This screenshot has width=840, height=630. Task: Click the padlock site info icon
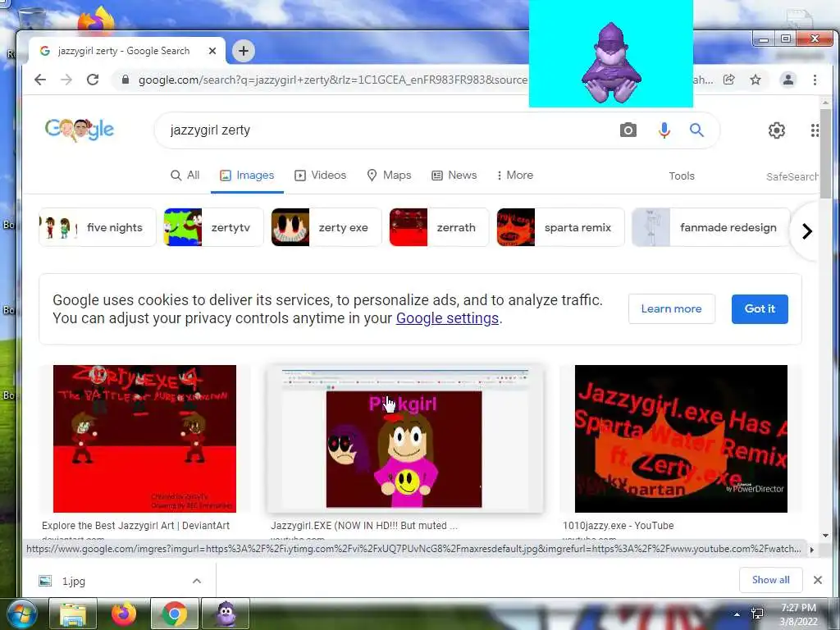(x=126, y=80)
